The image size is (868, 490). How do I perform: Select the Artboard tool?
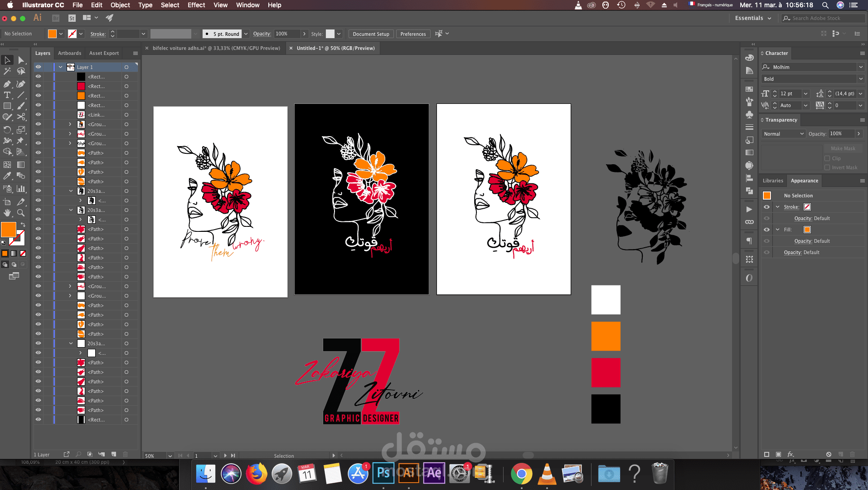[7, 202]
